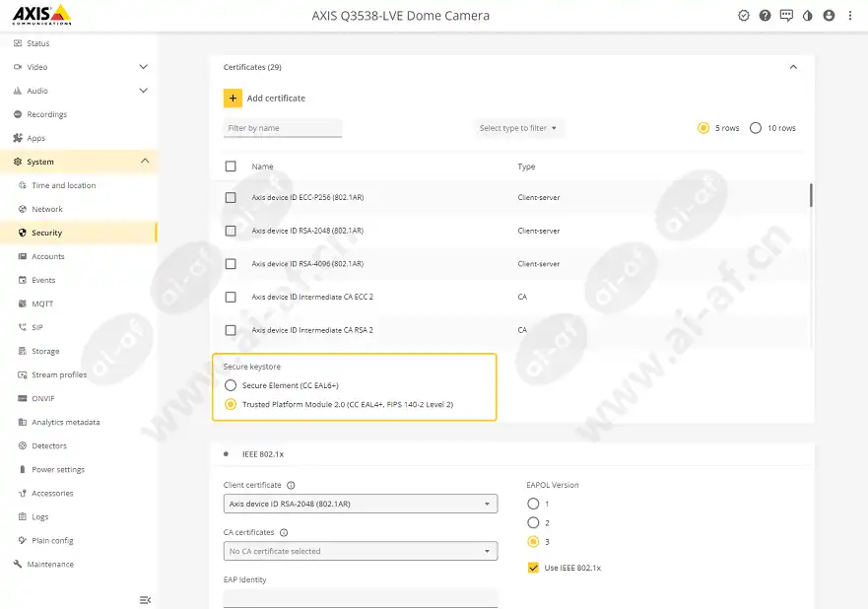The width and height of the screenshot is (868, 609).
Task: Open the three-dot more options menu
Action: click(x=849, y=16)
